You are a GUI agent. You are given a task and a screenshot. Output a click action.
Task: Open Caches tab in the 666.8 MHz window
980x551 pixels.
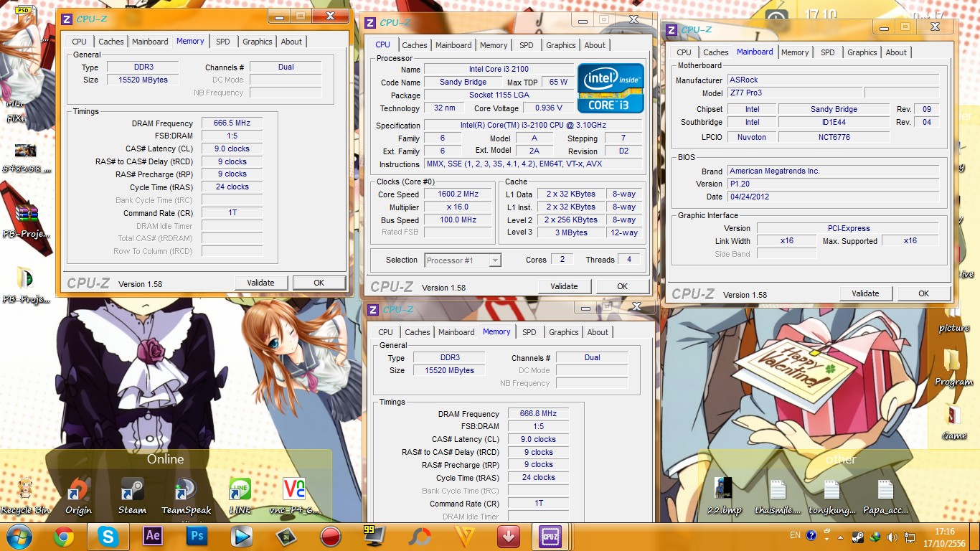418,332
